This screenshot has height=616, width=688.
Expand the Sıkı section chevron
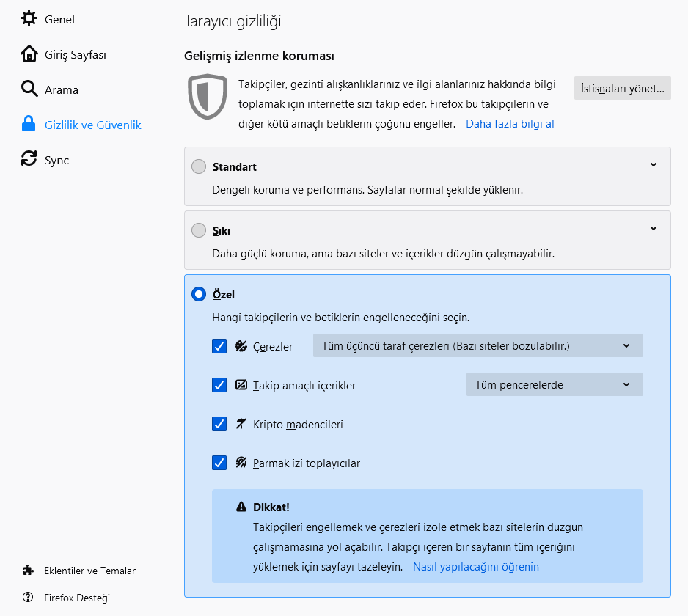pyautogui.click(x=654, y=229)
